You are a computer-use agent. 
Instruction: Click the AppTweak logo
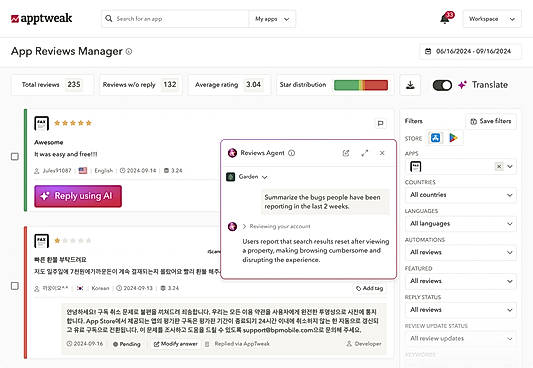coord(41,18)
